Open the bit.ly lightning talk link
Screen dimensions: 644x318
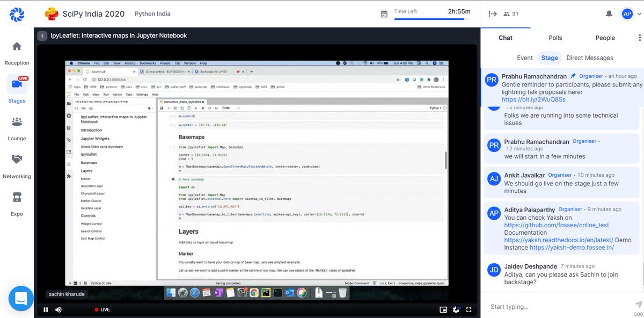[x=533, y=99]
